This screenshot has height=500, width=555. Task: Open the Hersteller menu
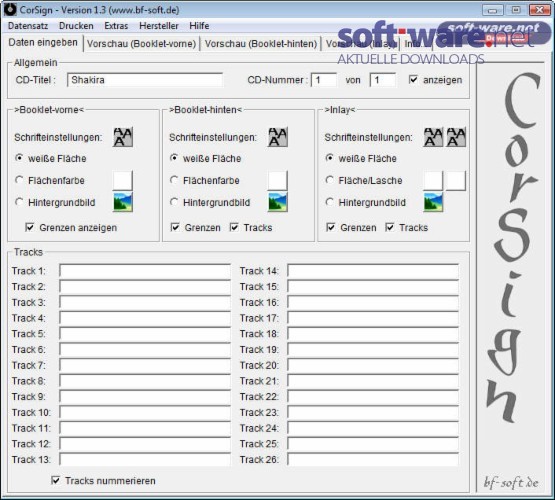[159, 26]
